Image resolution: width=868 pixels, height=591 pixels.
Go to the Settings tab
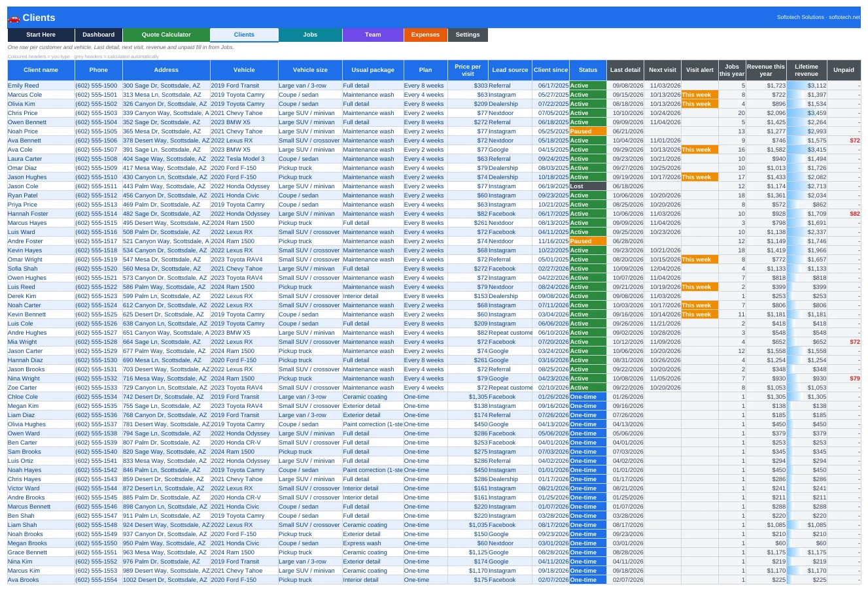tap(468, 35)
